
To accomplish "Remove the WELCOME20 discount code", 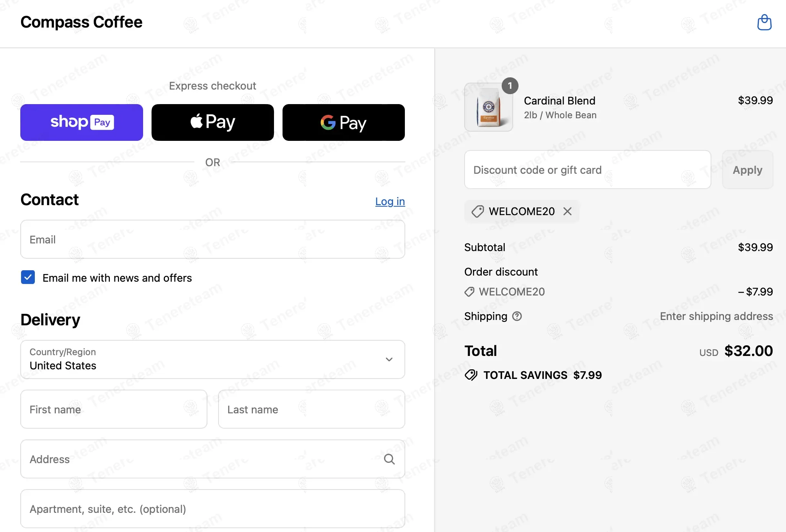I will (x=567, y=211).
